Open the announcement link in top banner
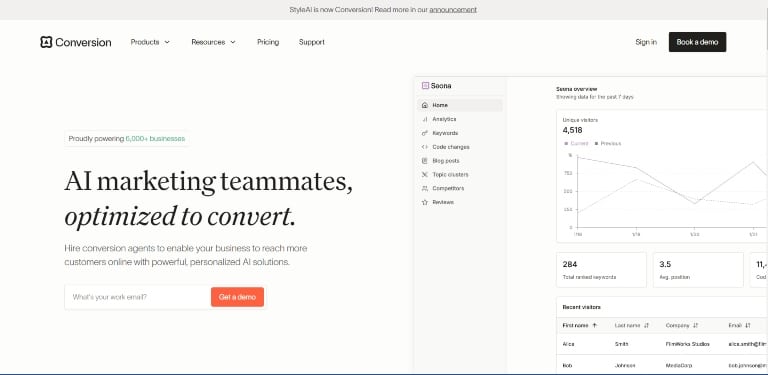 point(453,9)
